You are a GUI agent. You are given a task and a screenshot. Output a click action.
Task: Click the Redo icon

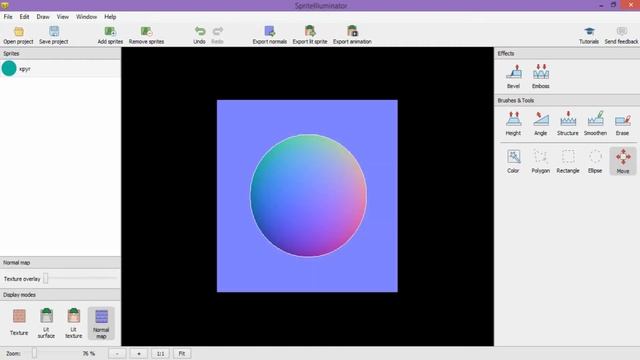(218, 31)
